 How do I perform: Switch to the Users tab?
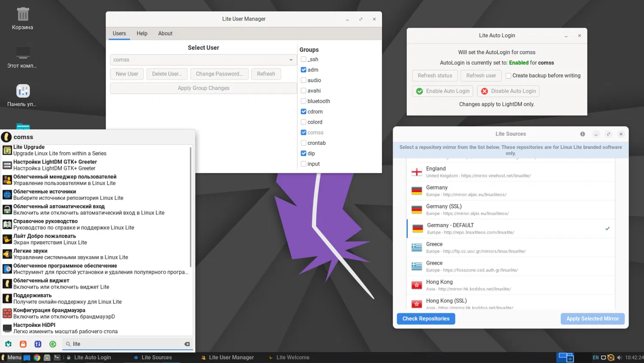(x=119, y=34)
